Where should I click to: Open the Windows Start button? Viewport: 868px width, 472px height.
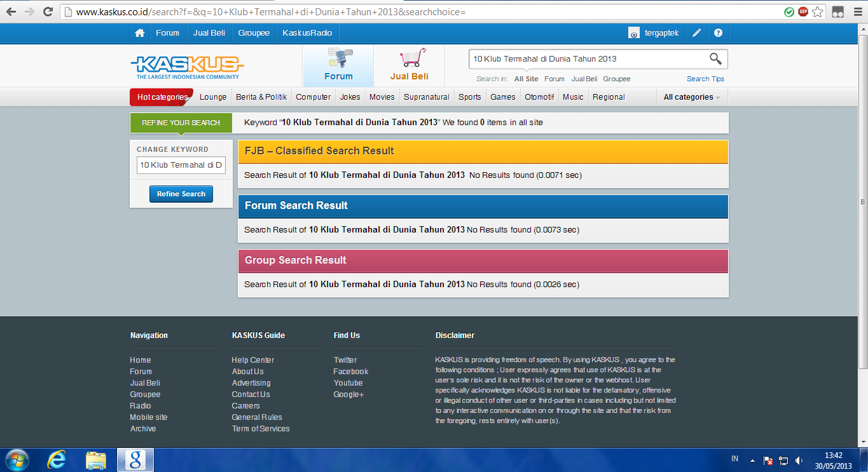tap(17, 460)
